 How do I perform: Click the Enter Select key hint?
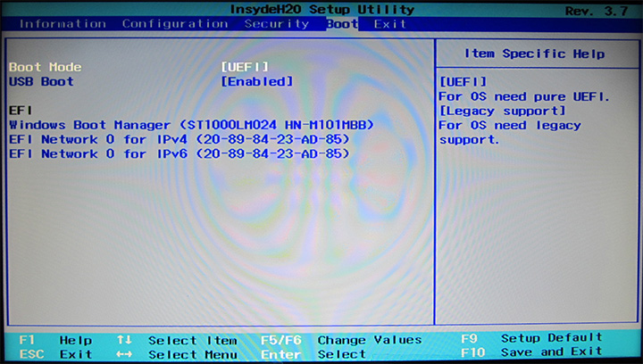pos(313,354)
